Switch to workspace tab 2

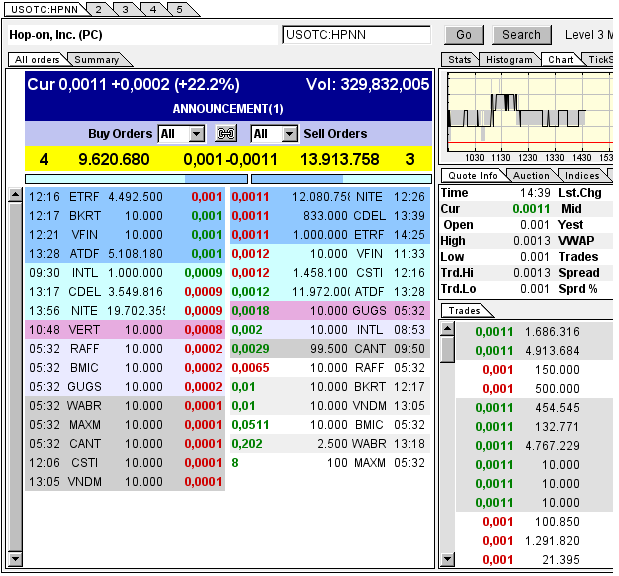(99, 9)
